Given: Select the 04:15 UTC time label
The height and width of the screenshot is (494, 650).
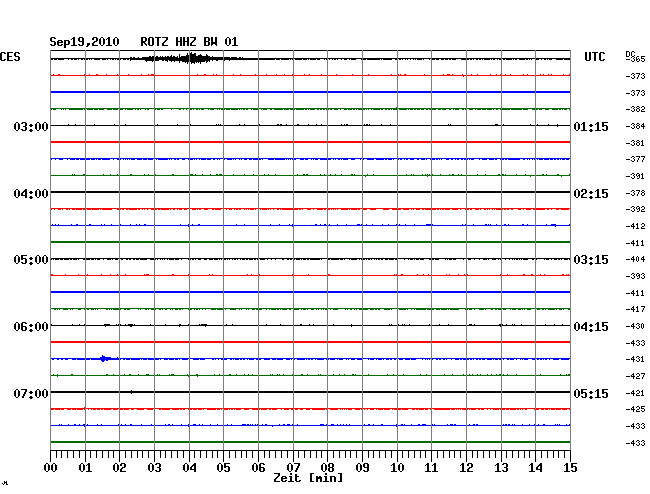Looking at the screenshot, I should [x=591, y=327].
